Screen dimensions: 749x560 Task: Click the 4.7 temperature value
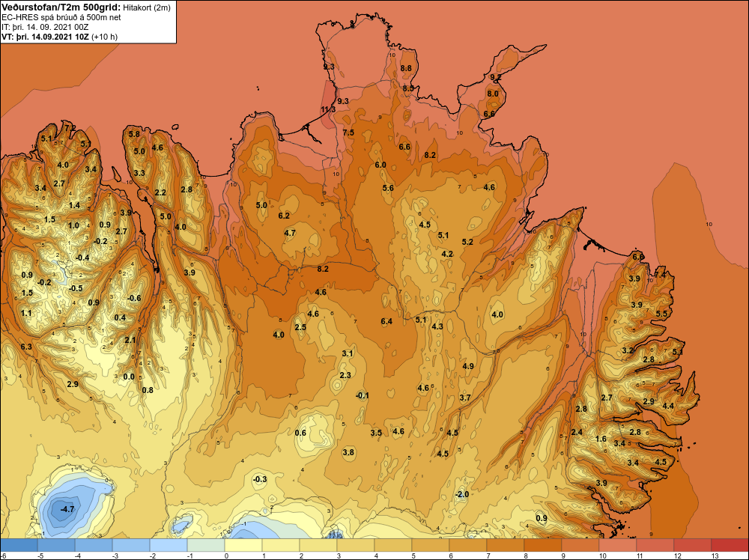[x=290, y=233]
